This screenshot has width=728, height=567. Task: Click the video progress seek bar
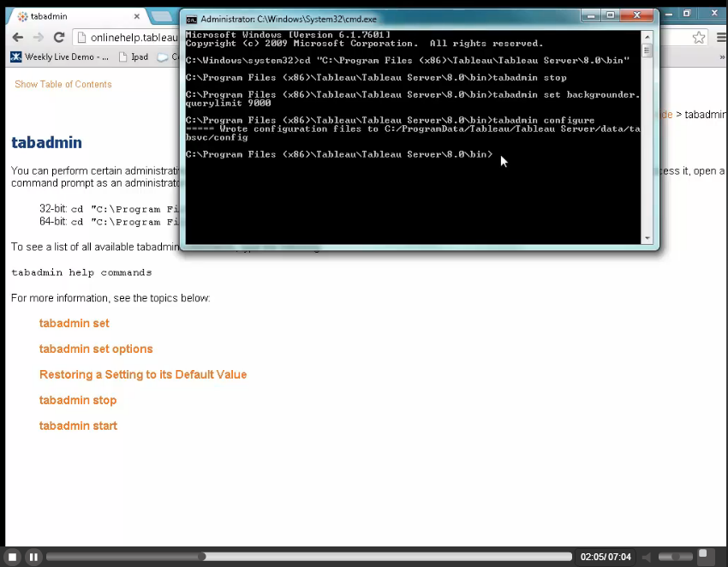click(308, 557)
